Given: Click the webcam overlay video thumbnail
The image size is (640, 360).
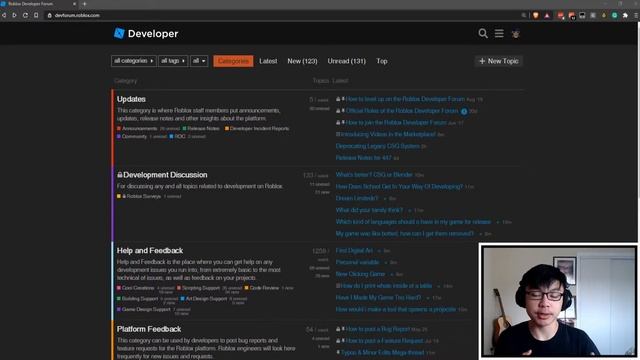Looking at the screenshot, I should coord(559,302).
